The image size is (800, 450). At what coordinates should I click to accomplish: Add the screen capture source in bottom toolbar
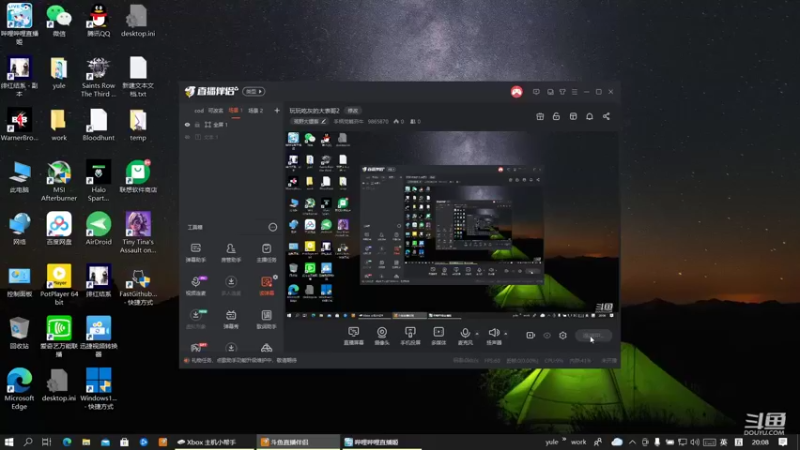click(353, 335)
